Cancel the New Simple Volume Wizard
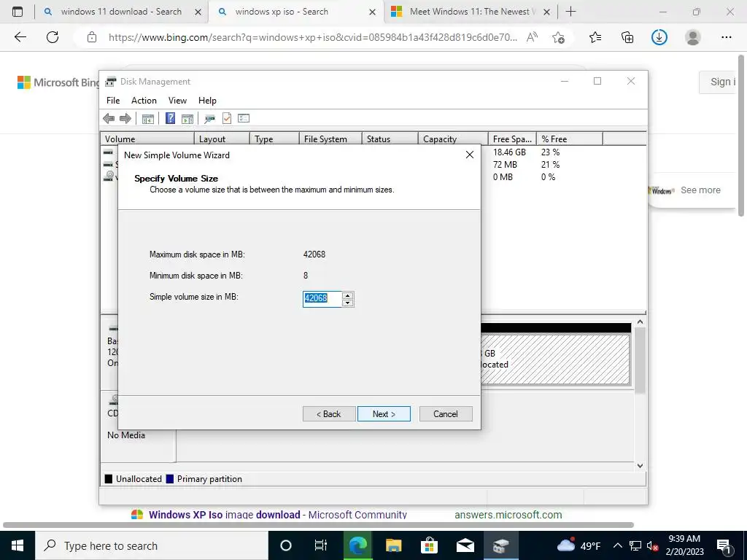This screenshot has height=560, width=747. (446, 414)
